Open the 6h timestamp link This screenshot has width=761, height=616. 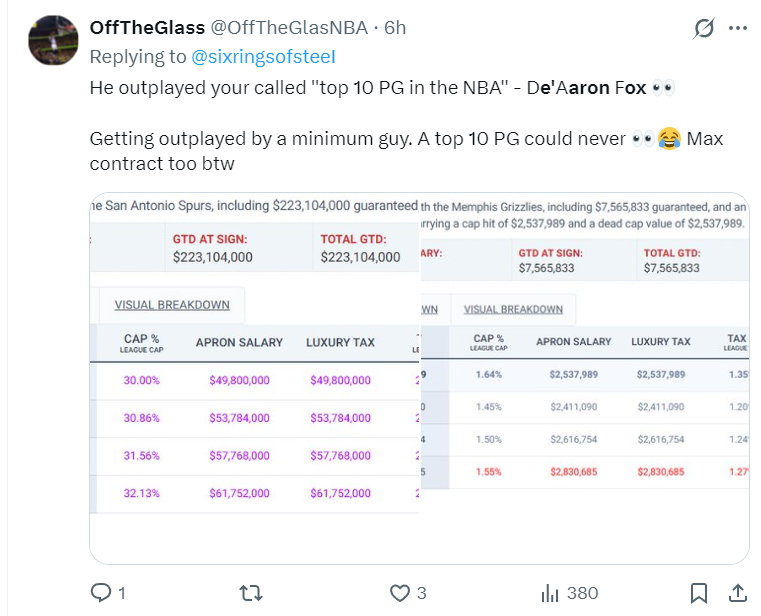[395, 27]
